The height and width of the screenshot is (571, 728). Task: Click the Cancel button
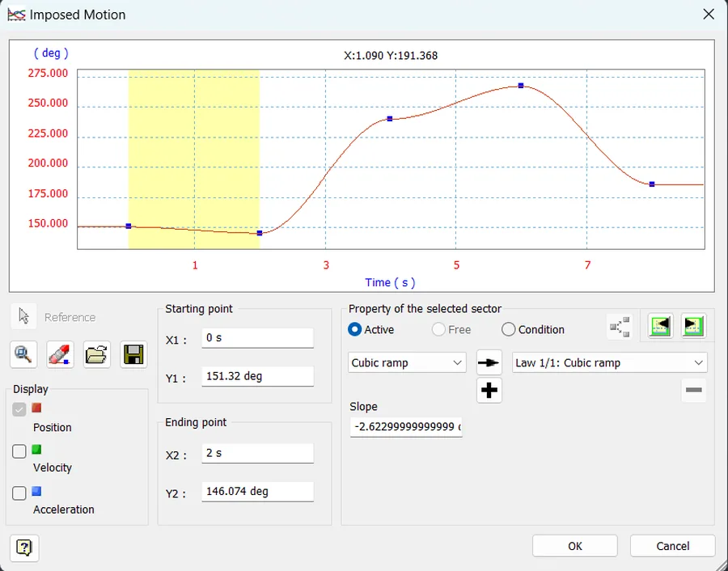672,546
